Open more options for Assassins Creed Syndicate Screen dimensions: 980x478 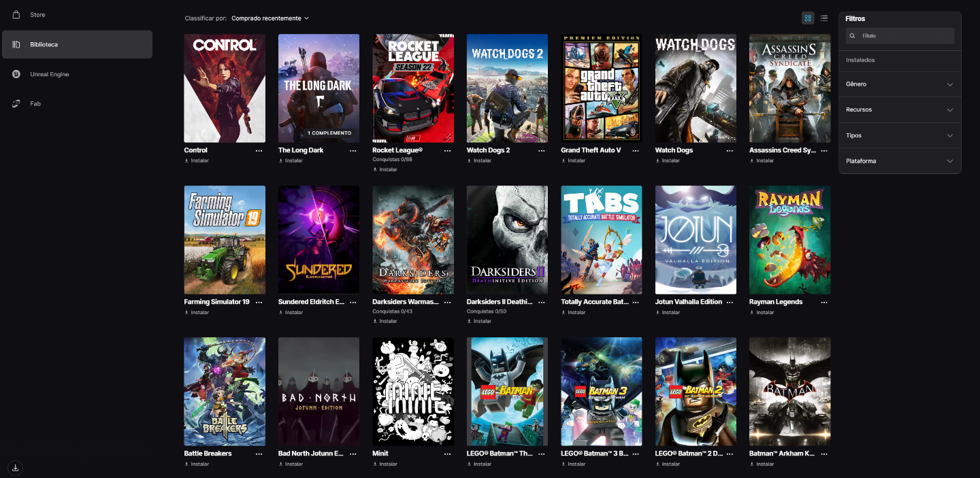(824, 151)
